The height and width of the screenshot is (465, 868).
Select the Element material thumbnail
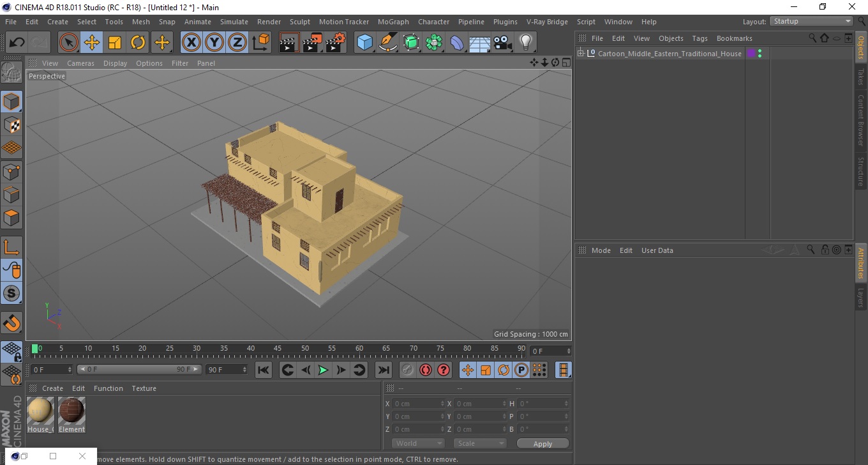click(71, 411)
